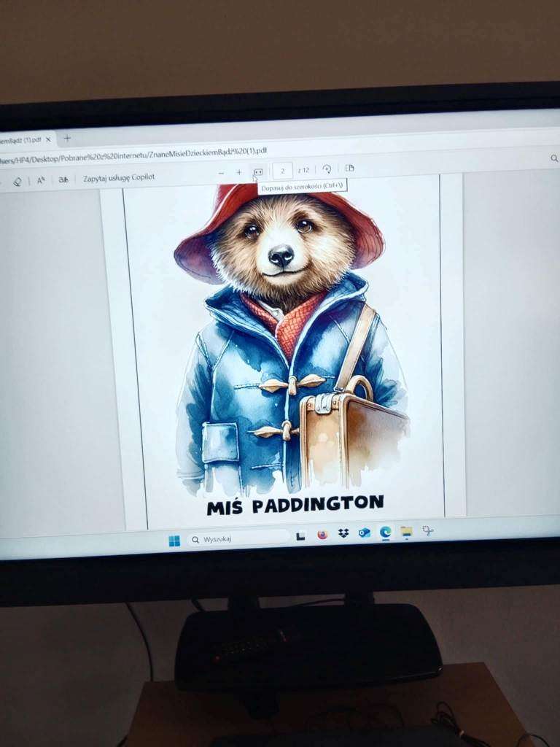Click the Zoom out minus icon

pyautogui.click(x=221, y=174)
